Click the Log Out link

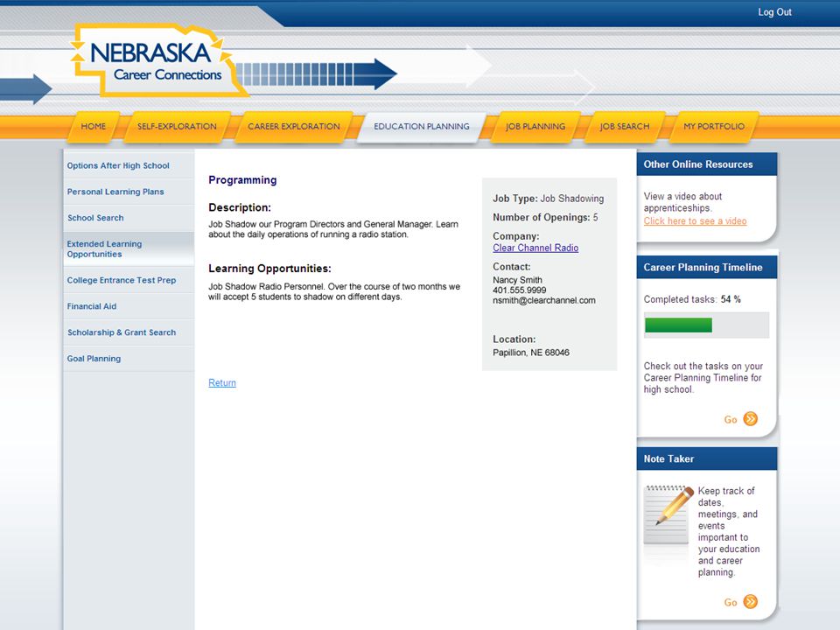coord(774,12)
